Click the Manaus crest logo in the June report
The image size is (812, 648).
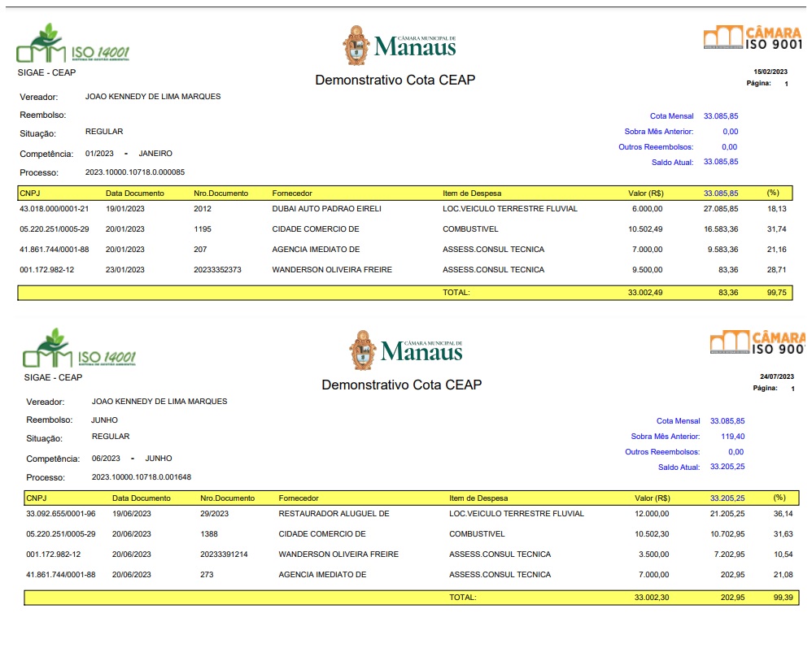click(x=406, y=350)
